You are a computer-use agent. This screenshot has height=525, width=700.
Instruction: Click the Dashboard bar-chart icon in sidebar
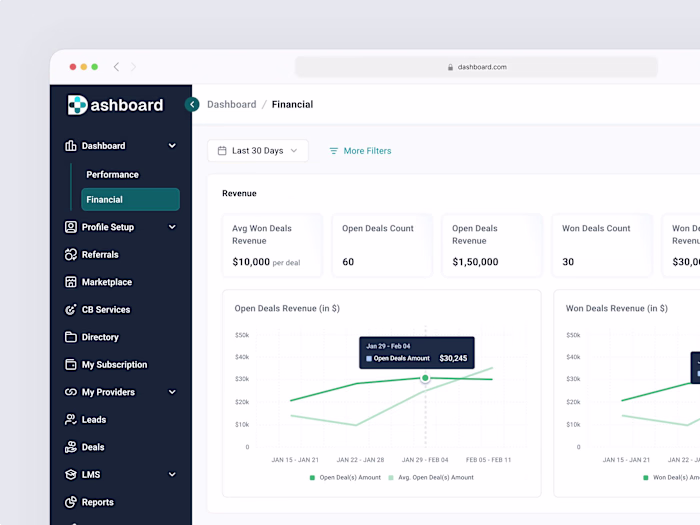click(x=71, y=146)
